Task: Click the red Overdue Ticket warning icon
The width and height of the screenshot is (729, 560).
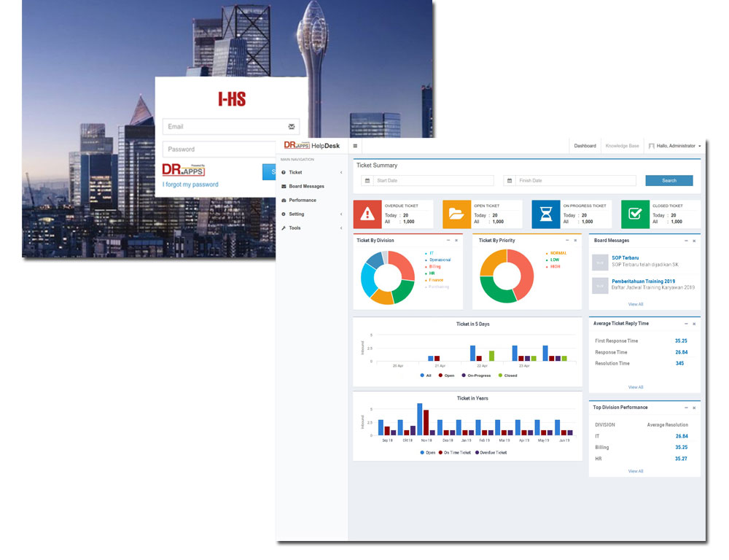Action: (x=367, y=214)
